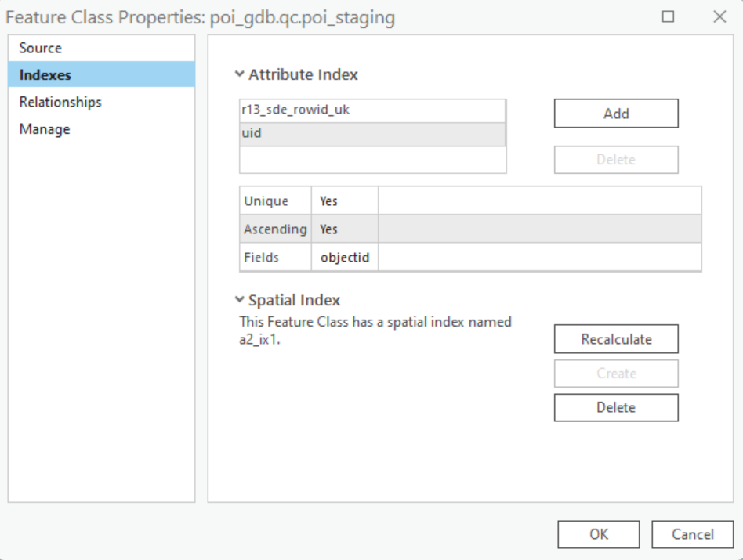Viewport: 743px width, 560px height.
Task: Cancel the Feature Class Properties dialog
Action: pyautogui.click(x=693, y=534)
